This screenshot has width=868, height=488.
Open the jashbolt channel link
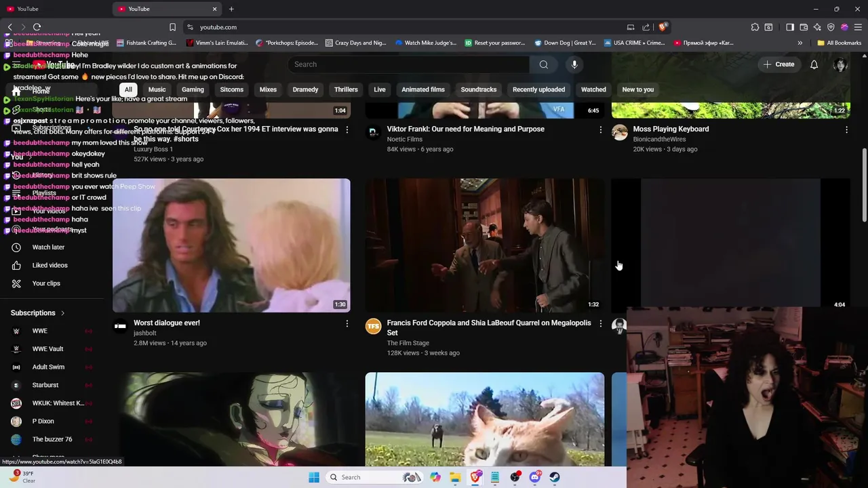point(145,333)
